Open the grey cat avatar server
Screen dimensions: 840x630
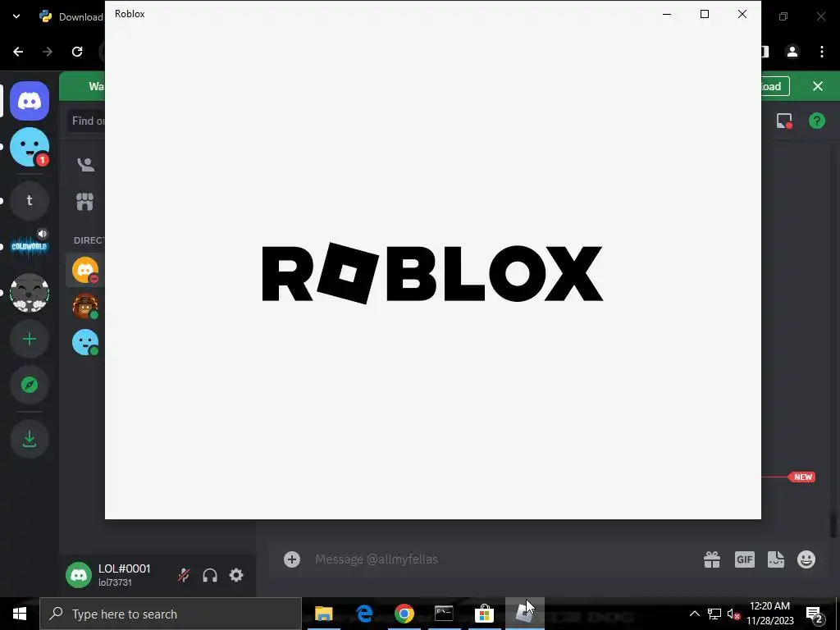[30, 293]
